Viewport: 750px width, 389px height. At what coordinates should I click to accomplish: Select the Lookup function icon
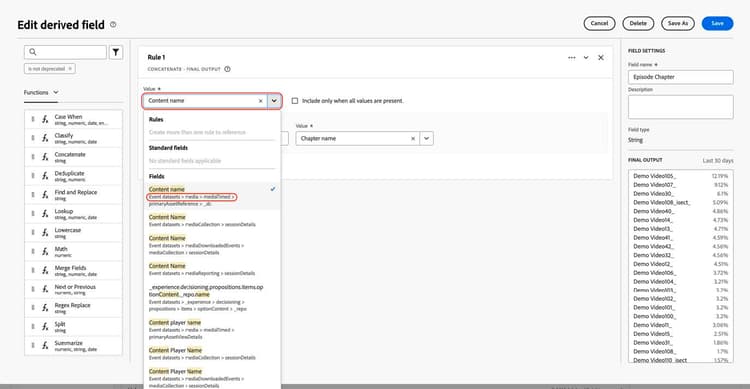45,214
